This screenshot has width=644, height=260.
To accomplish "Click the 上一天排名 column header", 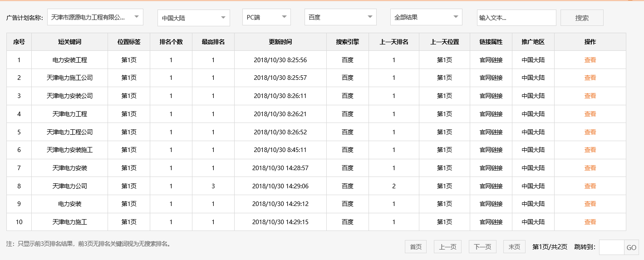I will point(394,42).
